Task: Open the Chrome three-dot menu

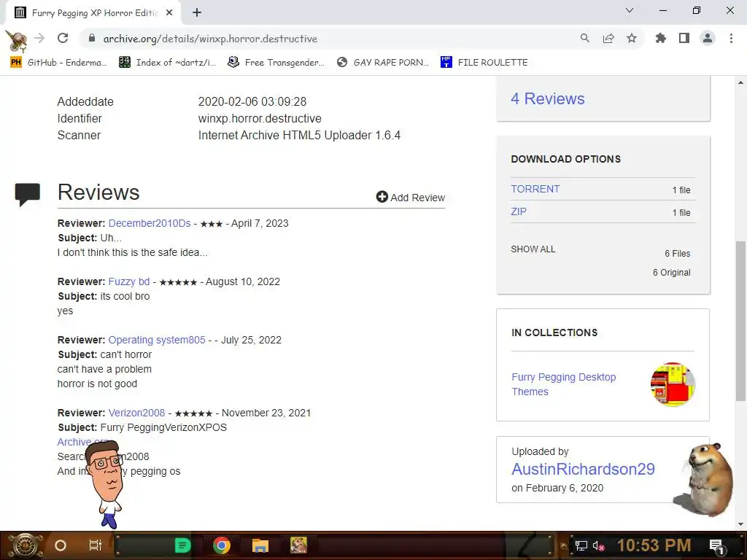Action: pos(731,38)
